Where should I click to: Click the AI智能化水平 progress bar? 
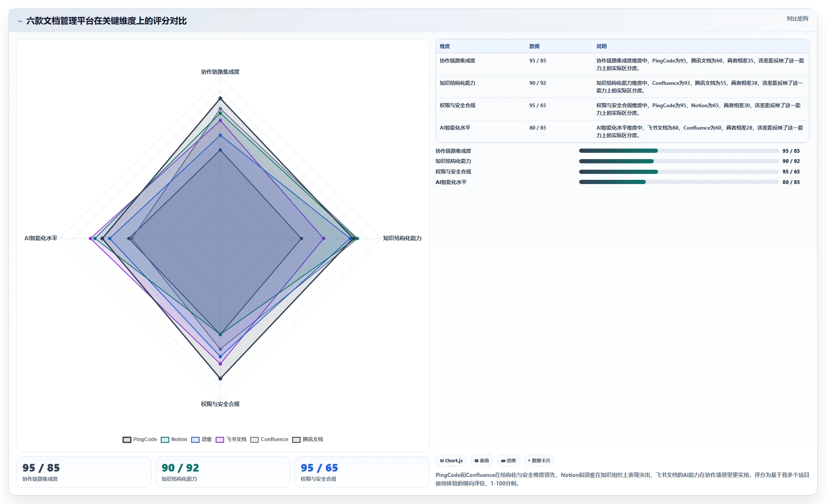(x=679, y=182)
